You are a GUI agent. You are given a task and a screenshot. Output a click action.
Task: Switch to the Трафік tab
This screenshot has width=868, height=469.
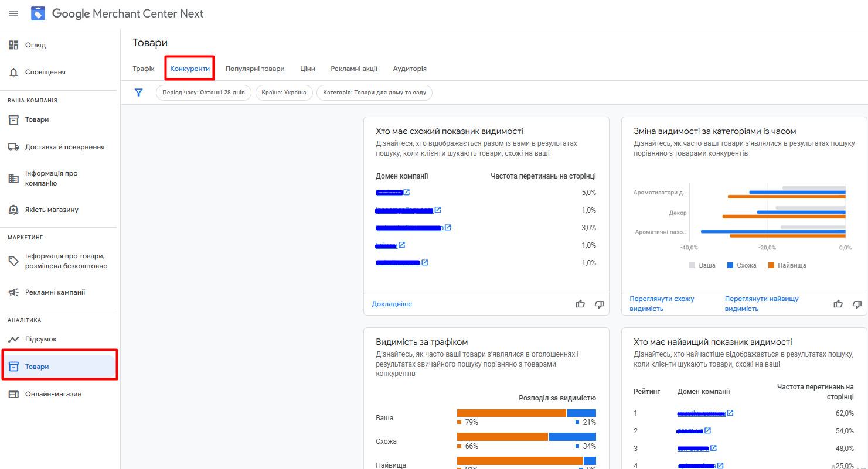tap(144, 69)
